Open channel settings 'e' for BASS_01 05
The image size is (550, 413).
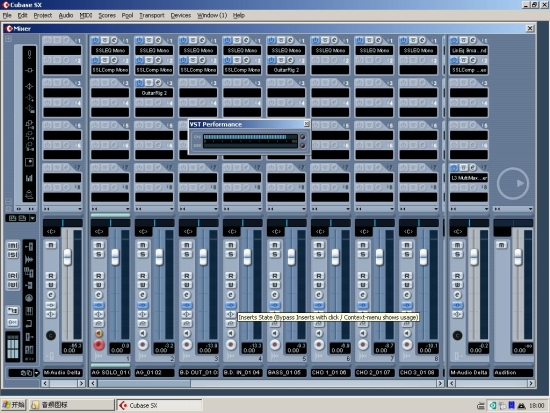275,295
